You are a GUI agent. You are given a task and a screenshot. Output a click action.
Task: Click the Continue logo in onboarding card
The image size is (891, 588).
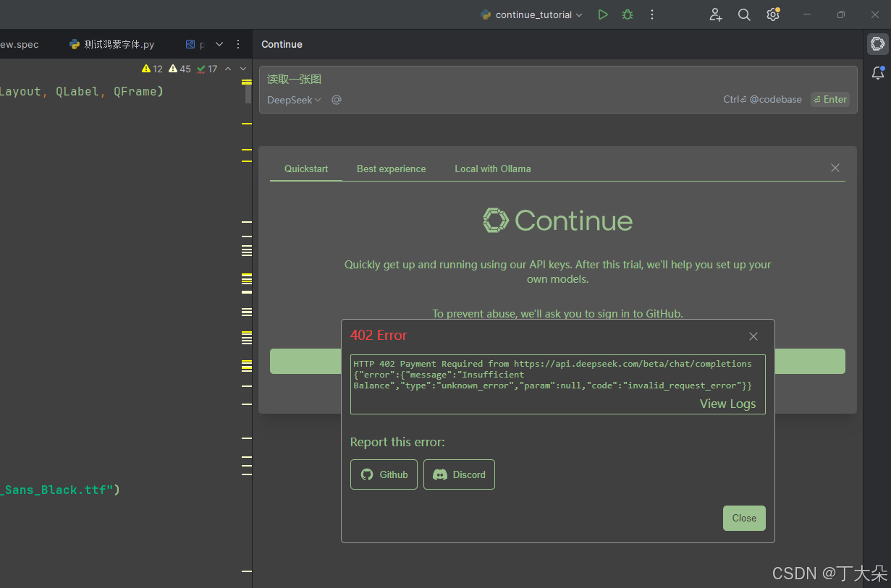point(558,221)
